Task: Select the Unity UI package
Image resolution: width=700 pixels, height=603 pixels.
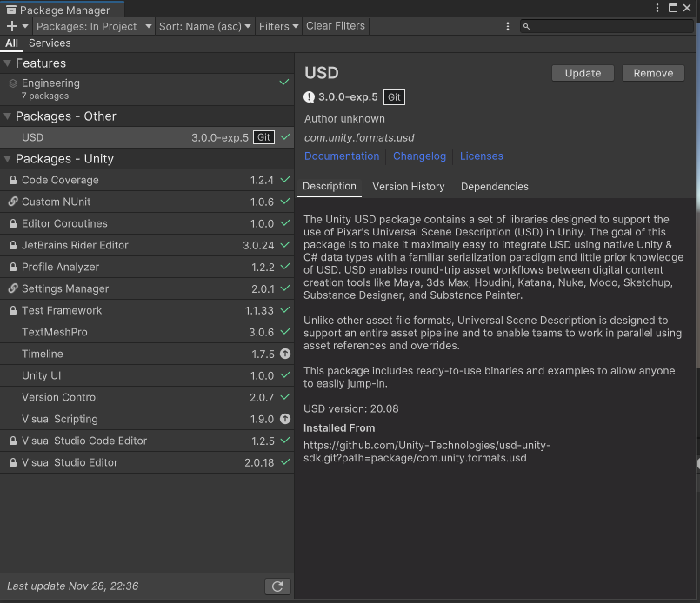Action: pos(147,375)
